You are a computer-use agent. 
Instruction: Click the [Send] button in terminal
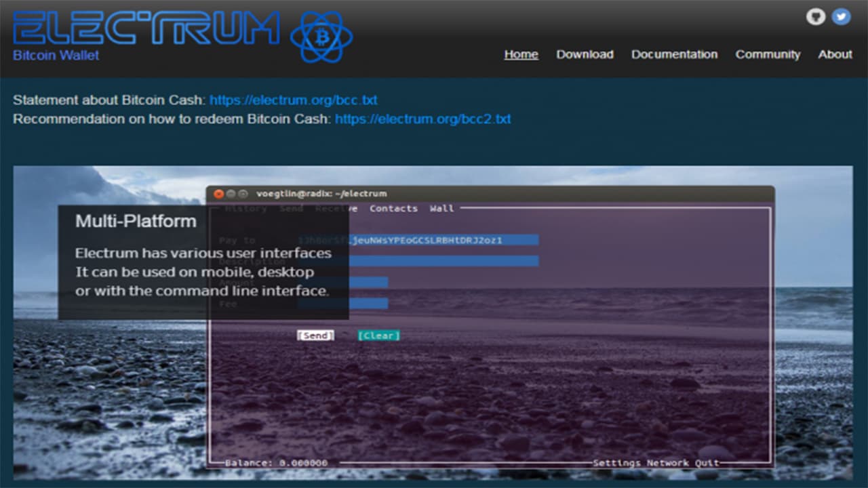(315, 335)
